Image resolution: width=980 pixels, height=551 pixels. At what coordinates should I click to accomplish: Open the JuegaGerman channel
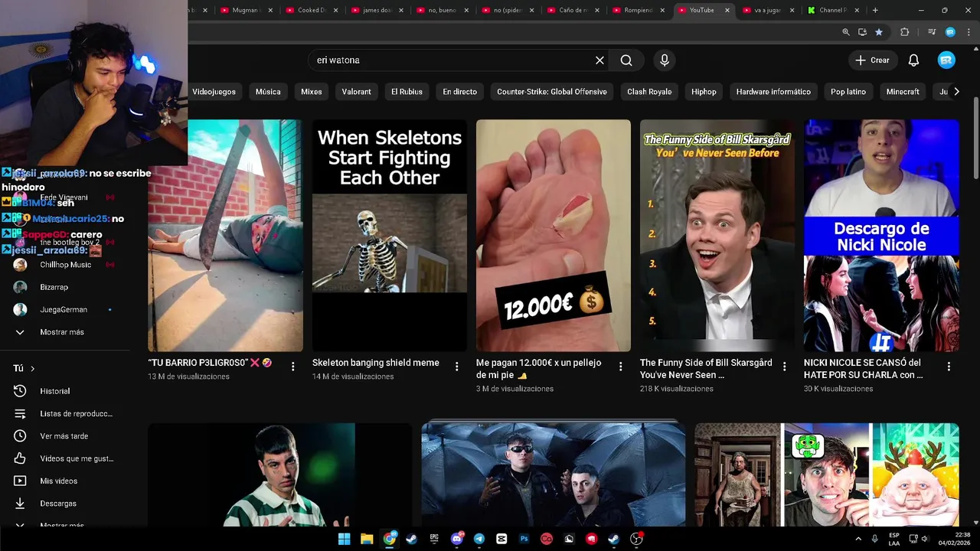click(x=65, y=310)
